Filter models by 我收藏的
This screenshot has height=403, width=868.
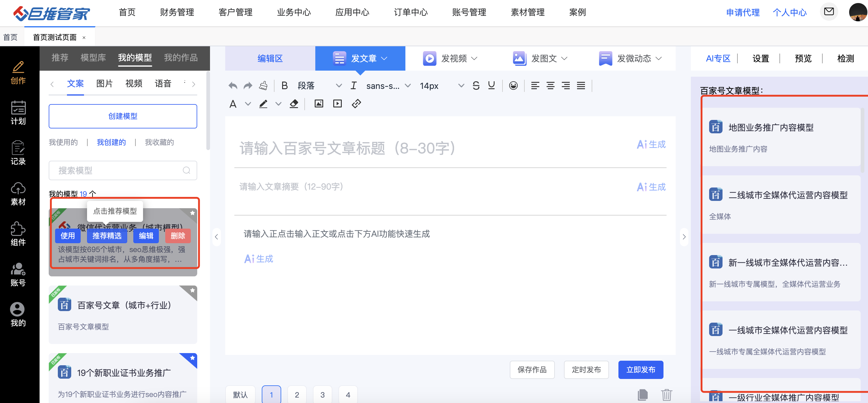click(159, 142)
